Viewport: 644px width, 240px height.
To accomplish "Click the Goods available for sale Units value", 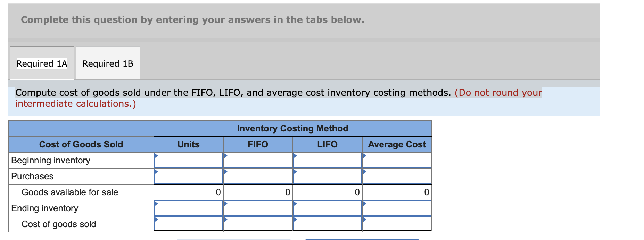I will (217, 192).
